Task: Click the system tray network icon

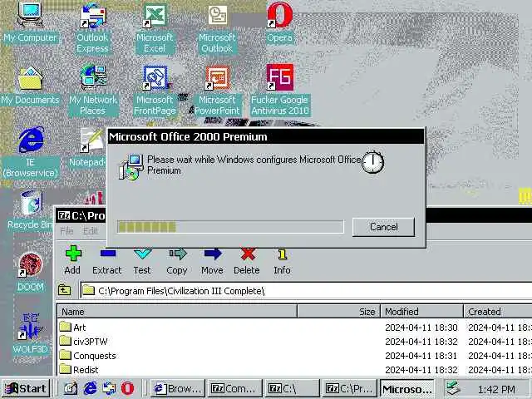Action: coord(454,389)
